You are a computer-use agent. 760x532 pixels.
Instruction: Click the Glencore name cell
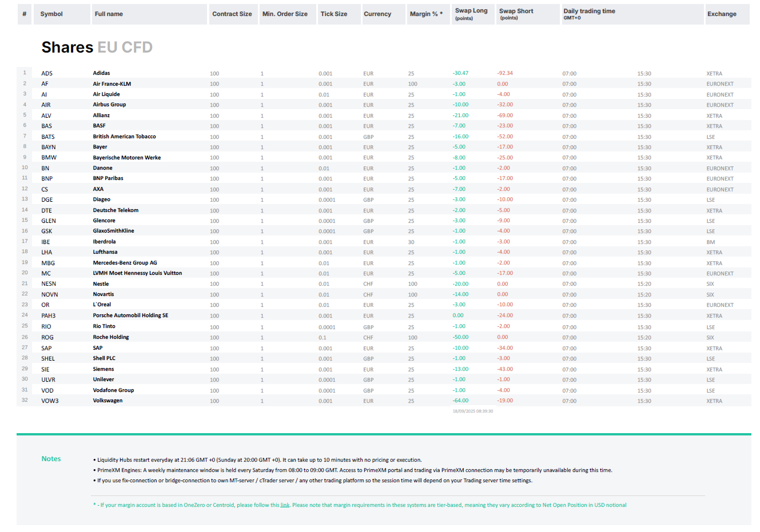point(104,221)
